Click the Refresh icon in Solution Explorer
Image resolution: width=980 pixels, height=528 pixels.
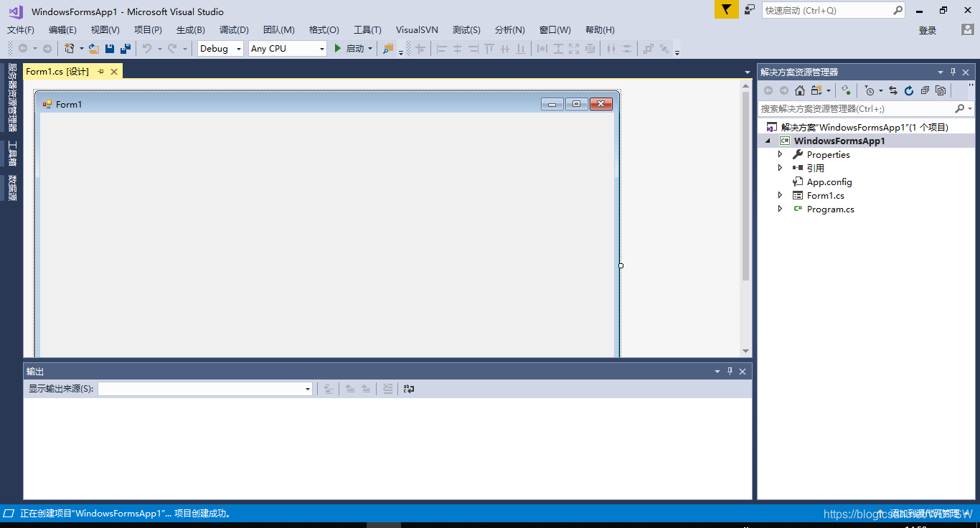(x=909, y=90)
